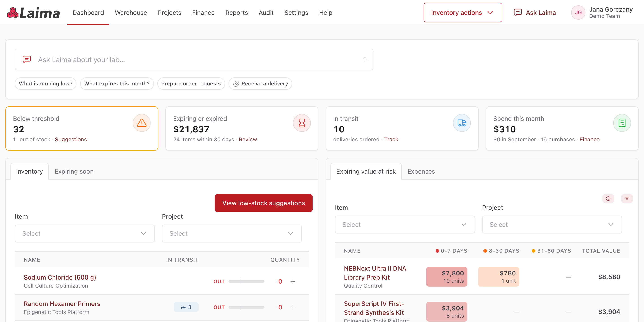644x322 pixels.
Task: Click the info icon above the value at risk table
Action: pyautogui.click(x=608, y=199)
